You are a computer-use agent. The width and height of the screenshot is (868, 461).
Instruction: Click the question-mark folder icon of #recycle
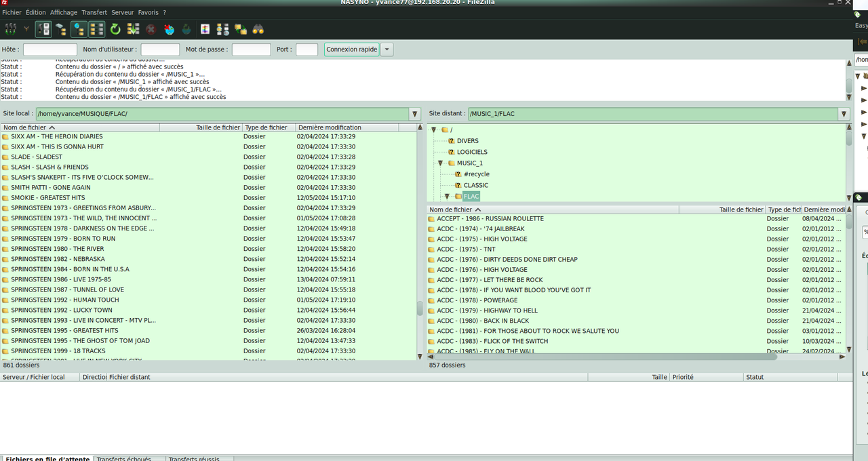tap(458, 174)
